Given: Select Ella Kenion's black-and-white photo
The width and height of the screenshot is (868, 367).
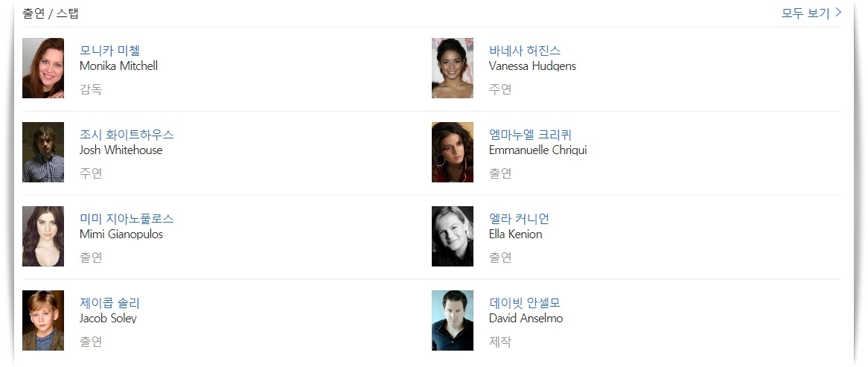Looking at the screenshot, I should tap(453, 237).
